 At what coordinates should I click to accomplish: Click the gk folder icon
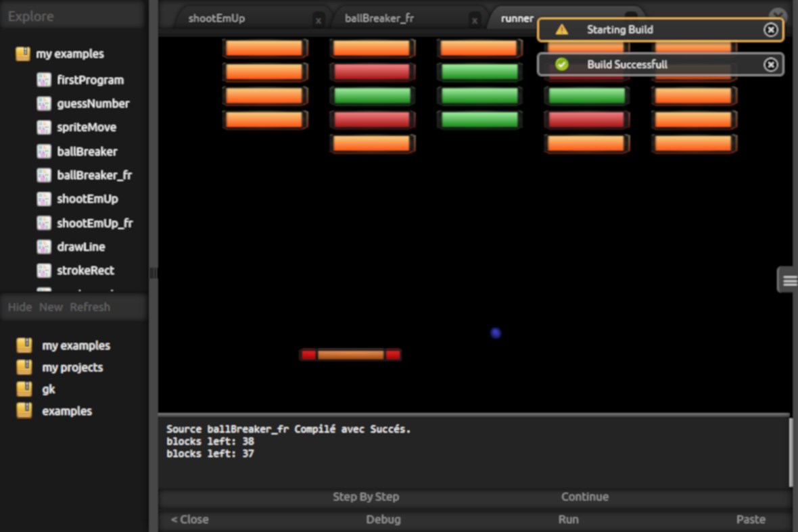click(x=24, y=389)
